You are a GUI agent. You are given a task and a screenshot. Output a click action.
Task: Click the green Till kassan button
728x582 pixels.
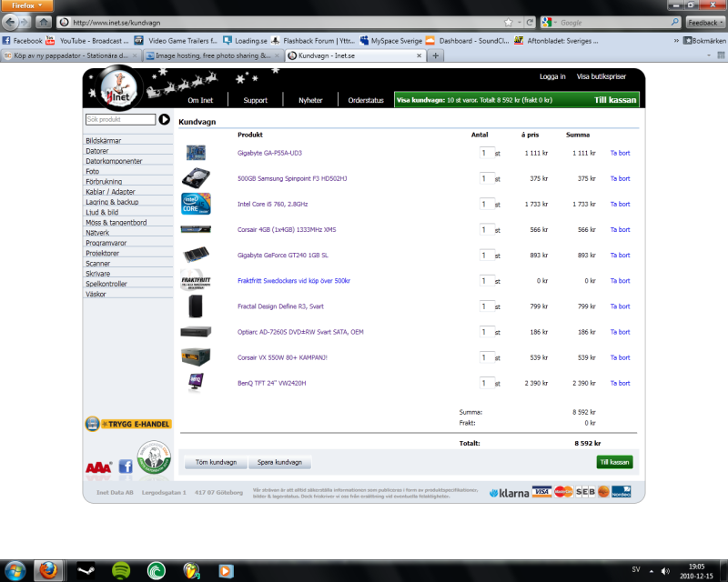tap(615, 462)
